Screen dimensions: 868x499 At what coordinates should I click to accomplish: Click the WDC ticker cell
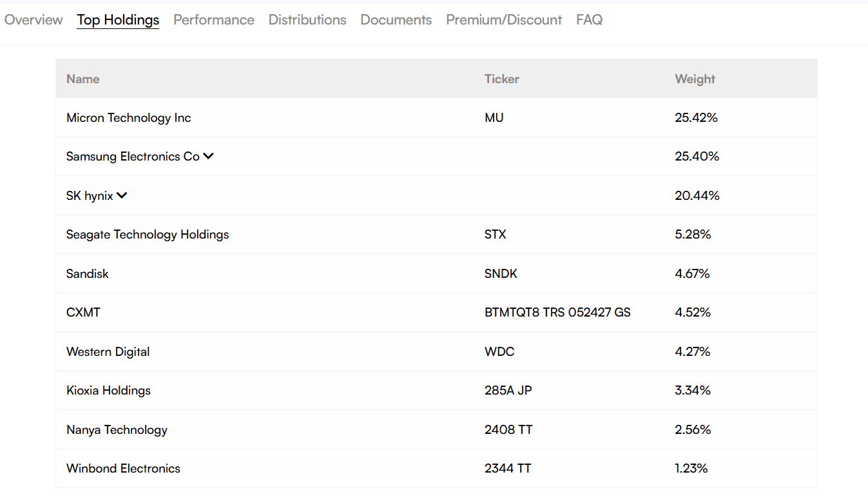pyautogui.click(x=499, y=351)
